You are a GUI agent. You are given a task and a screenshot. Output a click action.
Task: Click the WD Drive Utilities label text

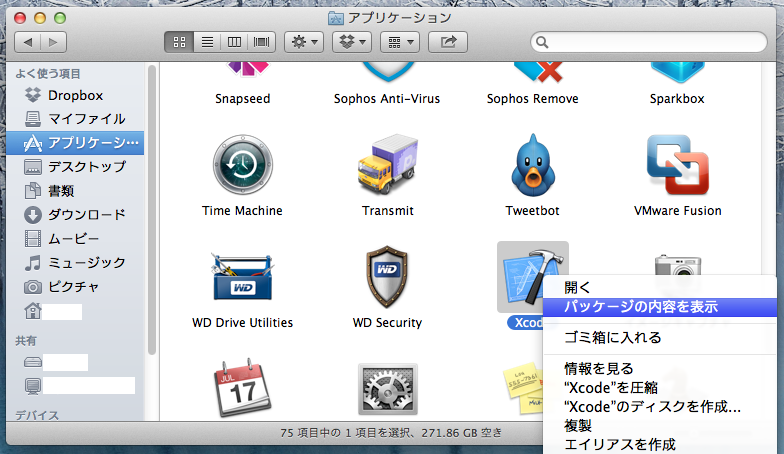[x=242, y=323]
